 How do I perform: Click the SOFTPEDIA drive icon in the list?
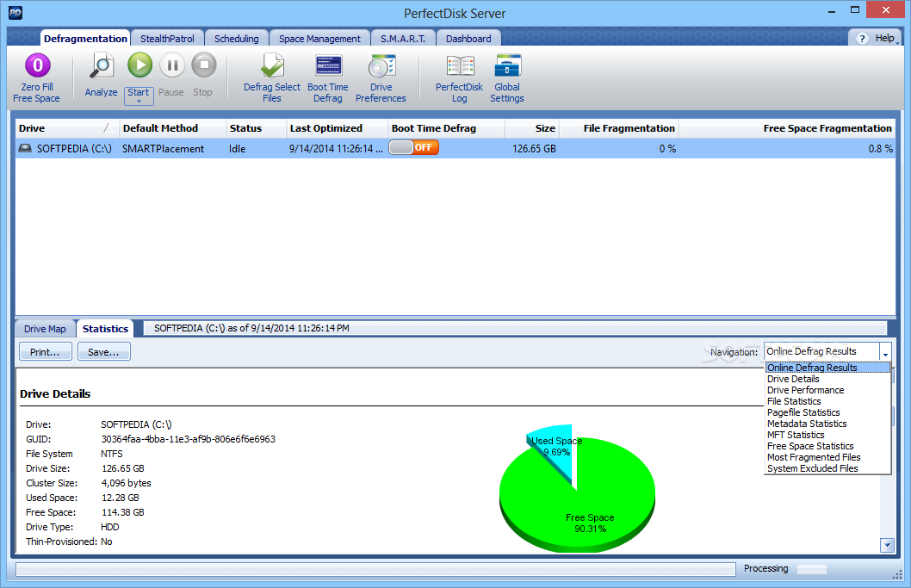coord(25,148)
